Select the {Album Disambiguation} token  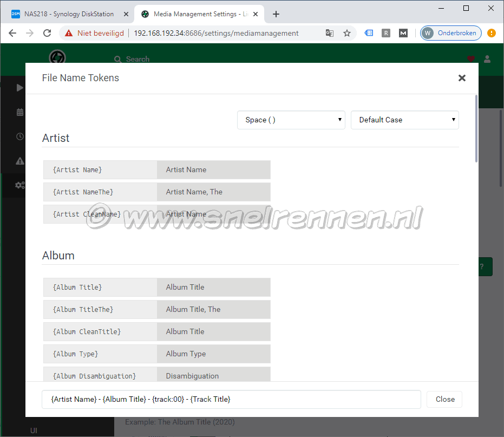pos(100,374)
